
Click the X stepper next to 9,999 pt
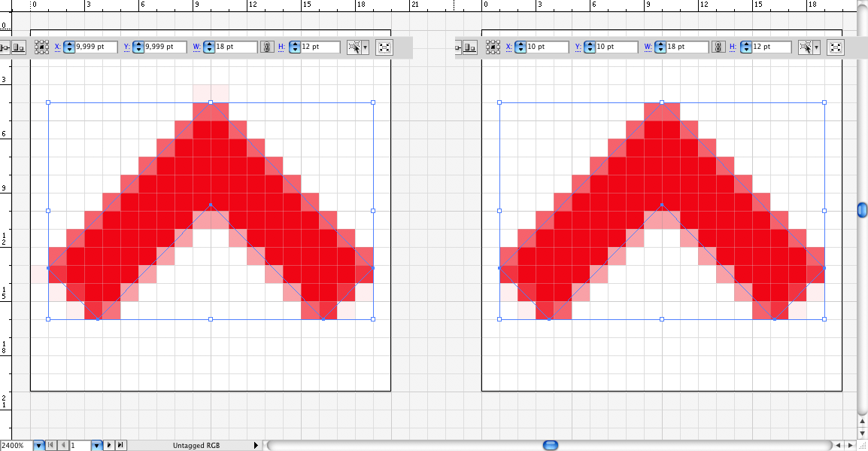[x=69, y=47]
